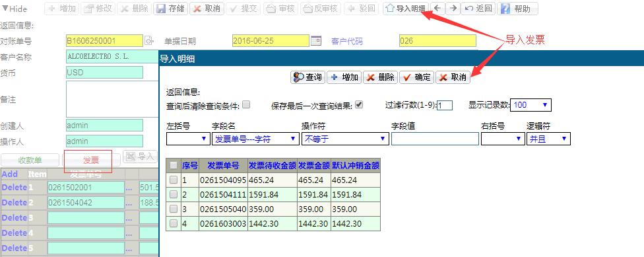Click the lookup icon beside 对账单号 field

pos(149,40)
